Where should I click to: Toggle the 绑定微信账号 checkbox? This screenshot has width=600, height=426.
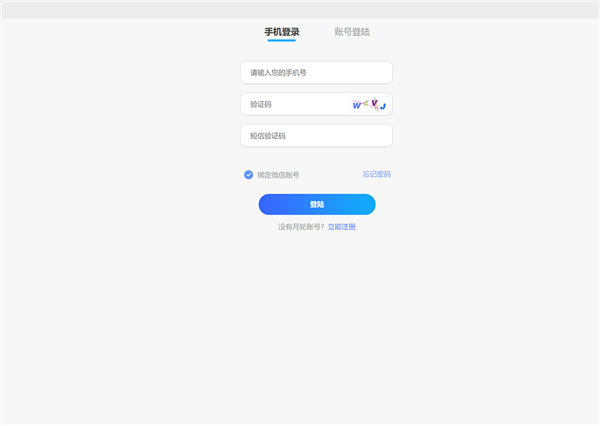pyautogui.click(x=248, y=175)
